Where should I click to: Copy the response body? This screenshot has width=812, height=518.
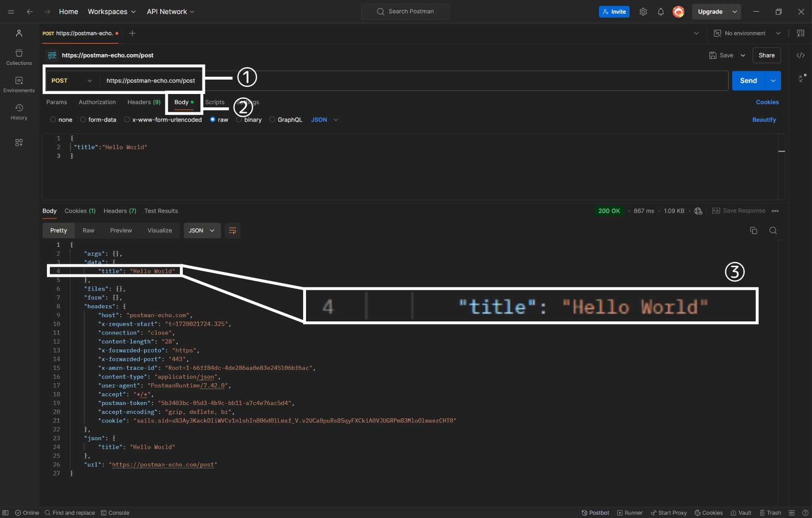pos(753,231)
